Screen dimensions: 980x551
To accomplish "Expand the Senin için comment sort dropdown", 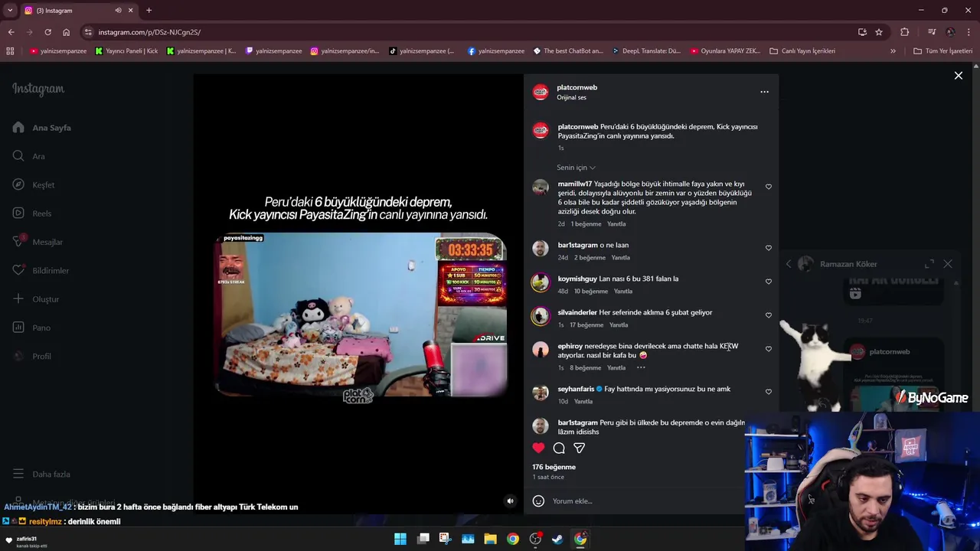I will pos(576,168).
